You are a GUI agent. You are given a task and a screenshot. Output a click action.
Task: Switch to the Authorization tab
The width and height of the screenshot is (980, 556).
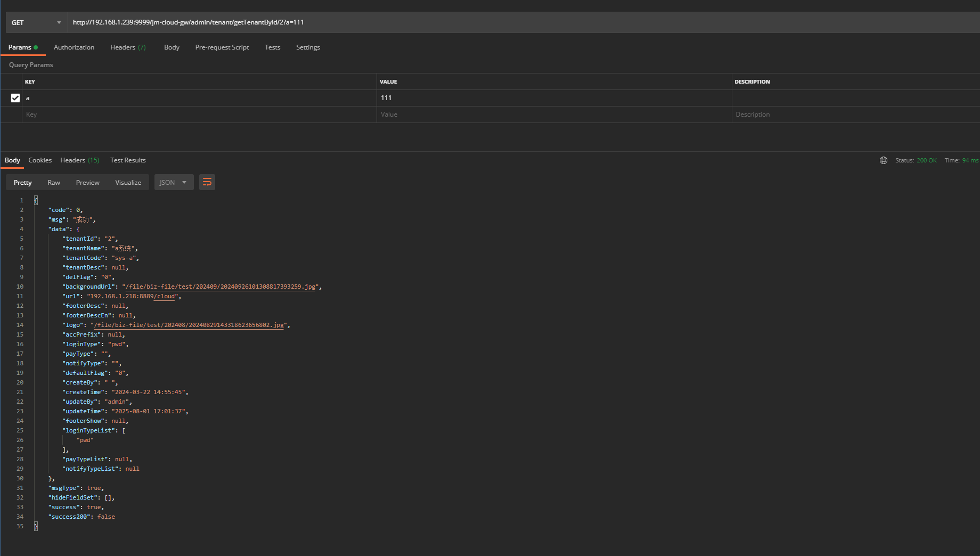point(74,47)
